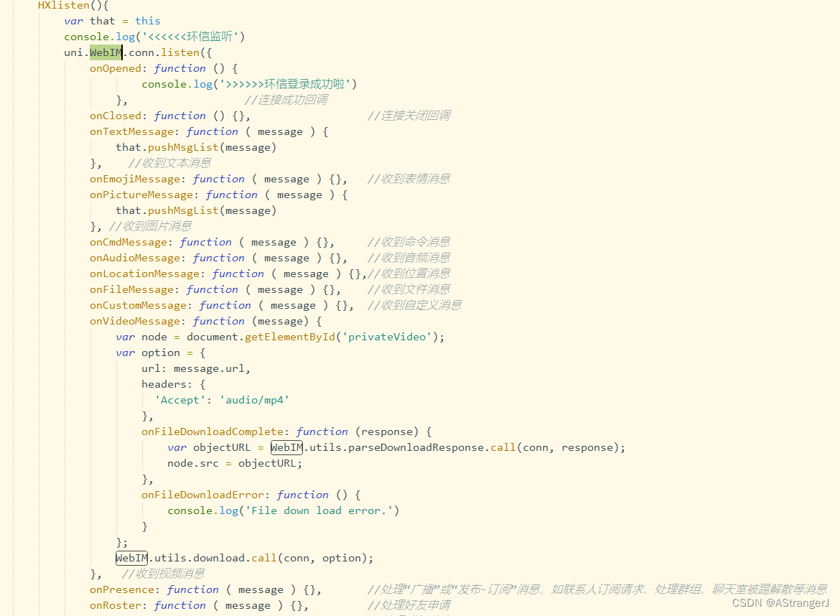Click the '<<<<<<环信监听' log string
Screen dimensions: 840x616
click(190, 37)
